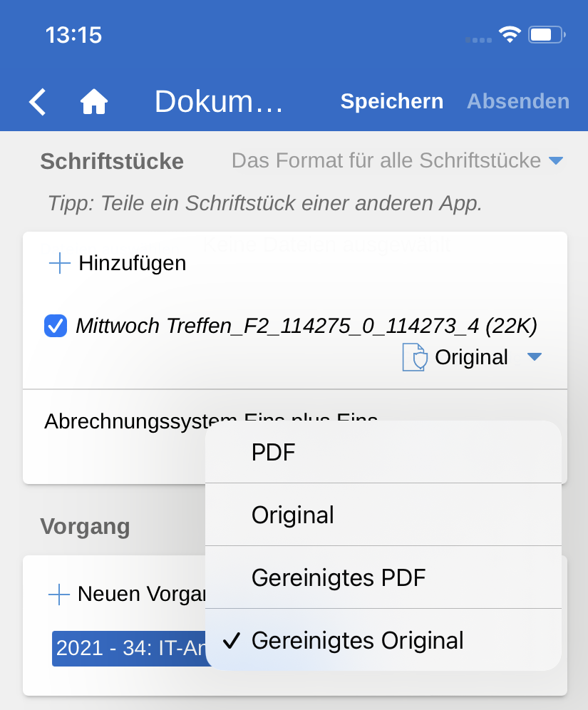Screen dimensions: 588x710
Task: Expand the format arrow beside the document's Original label
Action: (534, 357)
